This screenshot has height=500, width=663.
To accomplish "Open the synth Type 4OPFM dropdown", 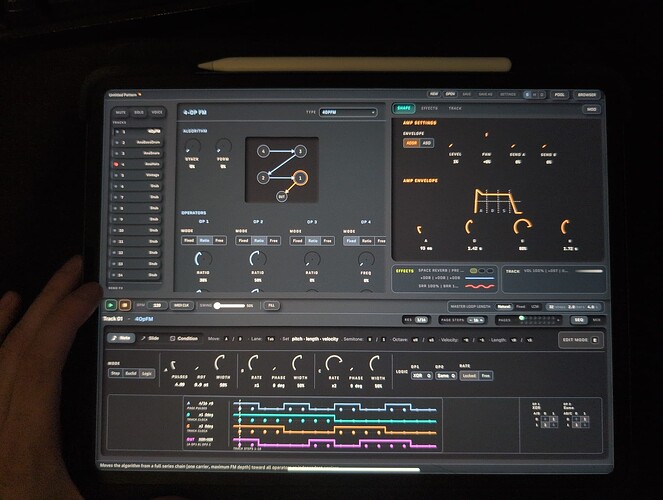I will pyautogui.click(x=348, y=112).
